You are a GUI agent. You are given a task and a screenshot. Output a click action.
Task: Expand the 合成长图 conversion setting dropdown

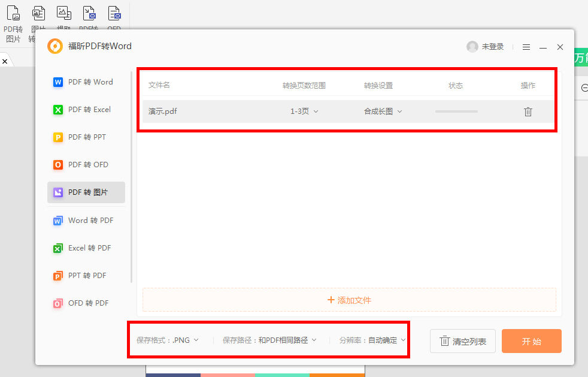383,111
